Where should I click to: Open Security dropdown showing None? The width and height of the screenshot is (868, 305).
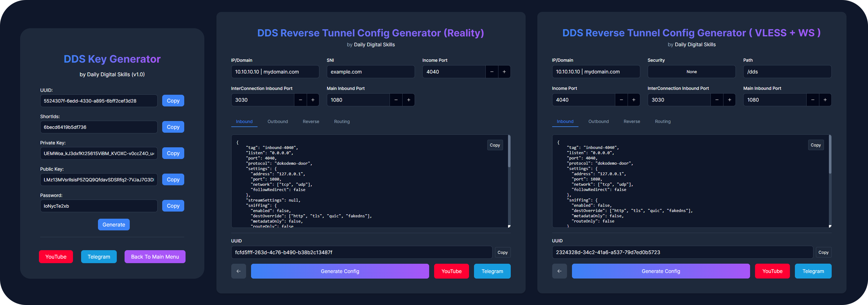692,72
